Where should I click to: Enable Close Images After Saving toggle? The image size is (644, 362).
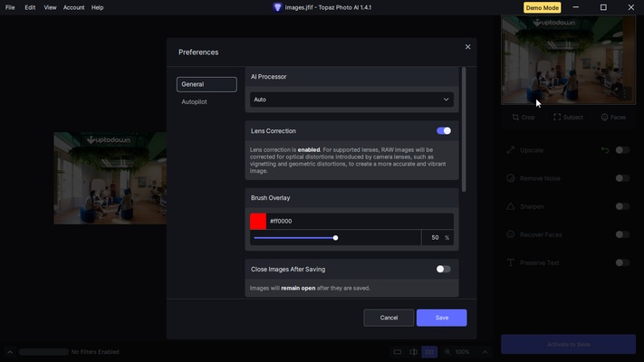point(443,269)
